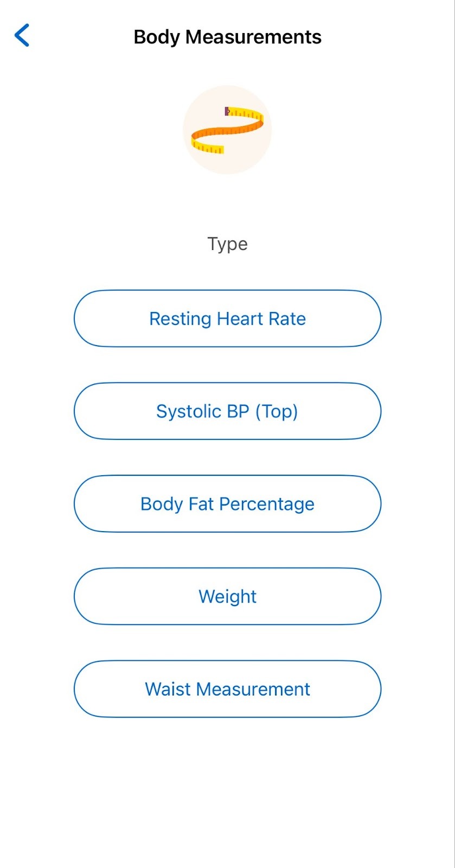Tap the orange and yellow tape illustration
The image size is (455, 868).
(x=227, y=130)
